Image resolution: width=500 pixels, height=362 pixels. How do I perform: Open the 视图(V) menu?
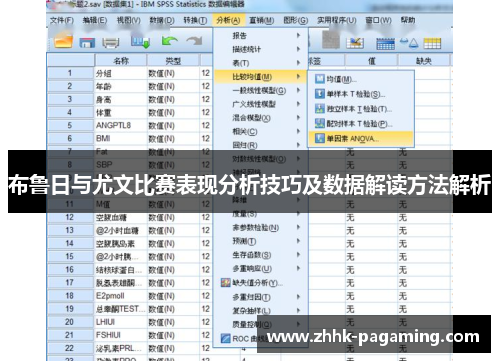pyautogui.click(x=128, y=20)
